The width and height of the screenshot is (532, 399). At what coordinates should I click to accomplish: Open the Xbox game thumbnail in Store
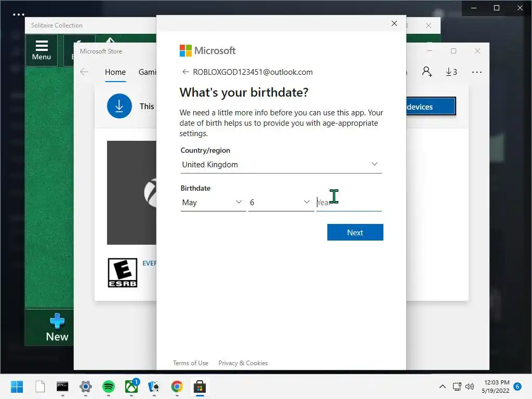pyautogui.click(x=131, y=193)
